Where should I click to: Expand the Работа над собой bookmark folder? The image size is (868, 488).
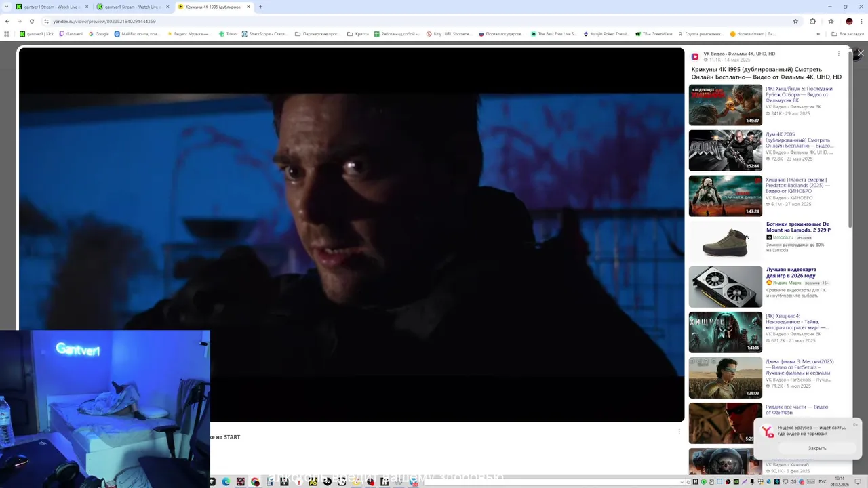(397, 33)
